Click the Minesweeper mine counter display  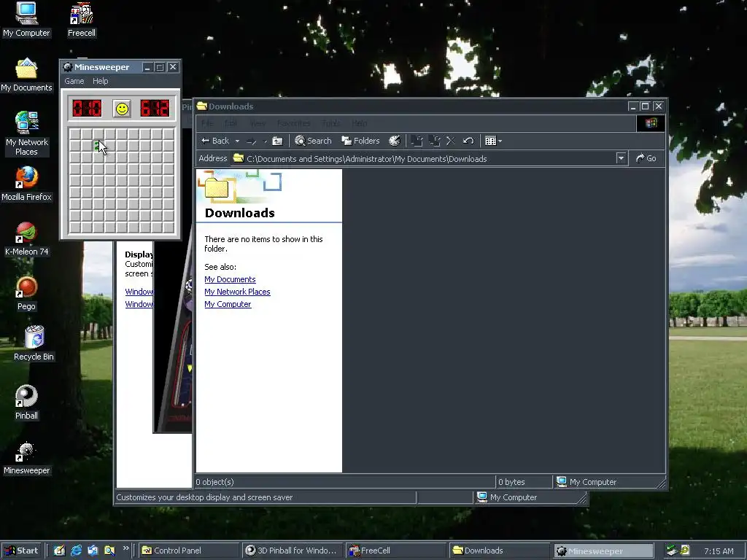coord(87,109)
